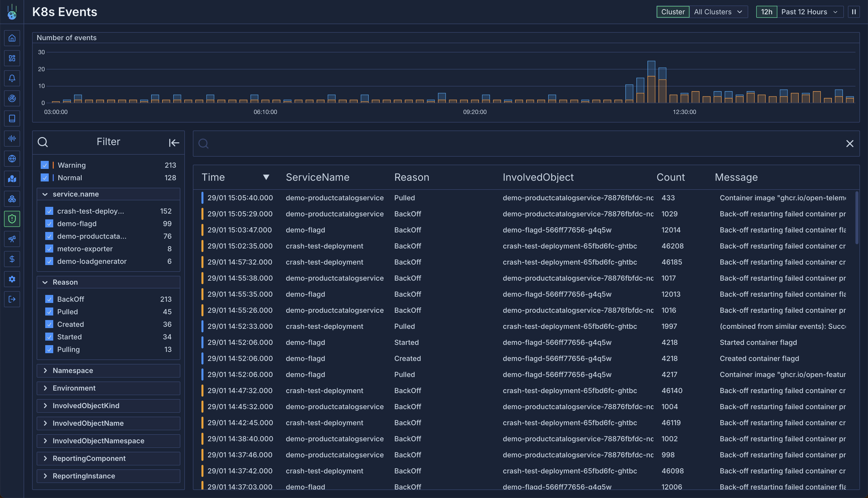Open the All Clusters dropdown

(x=718, y=12)
